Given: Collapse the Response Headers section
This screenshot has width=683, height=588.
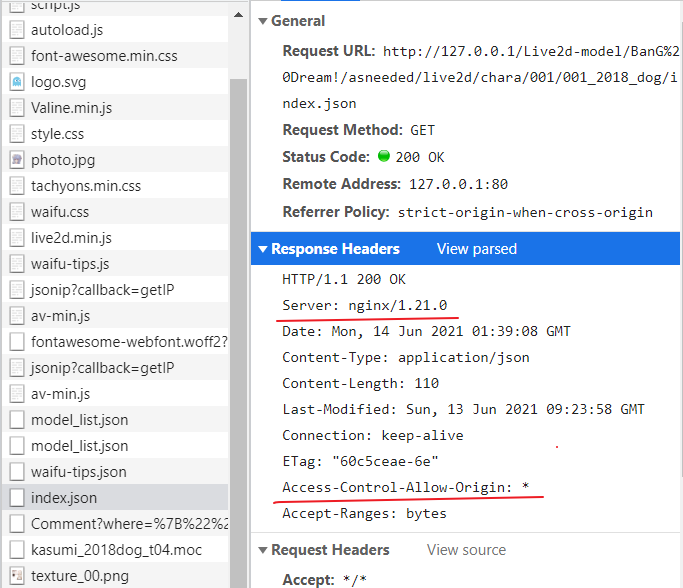Looking at the screenshot, I should (x=263, y=249).
